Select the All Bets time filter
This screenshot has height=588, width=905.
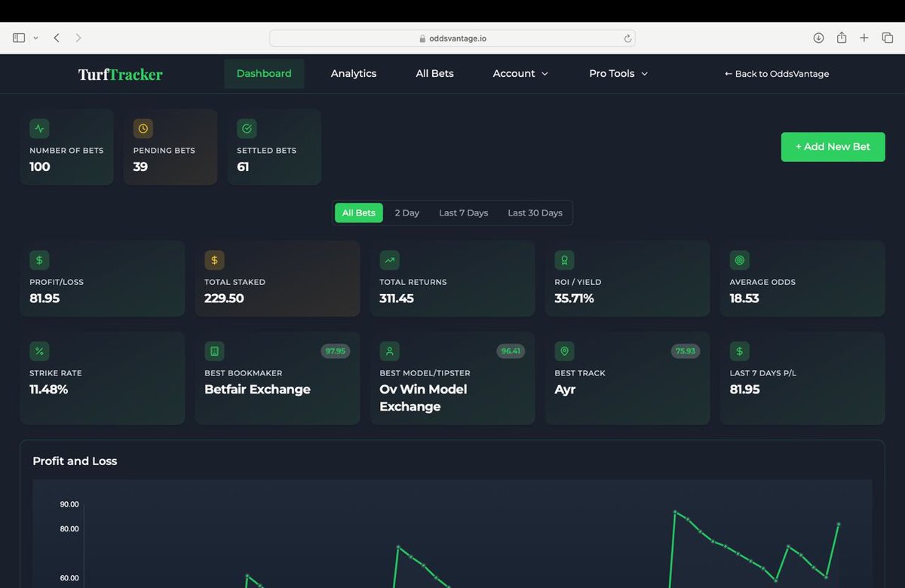(359, 213)
